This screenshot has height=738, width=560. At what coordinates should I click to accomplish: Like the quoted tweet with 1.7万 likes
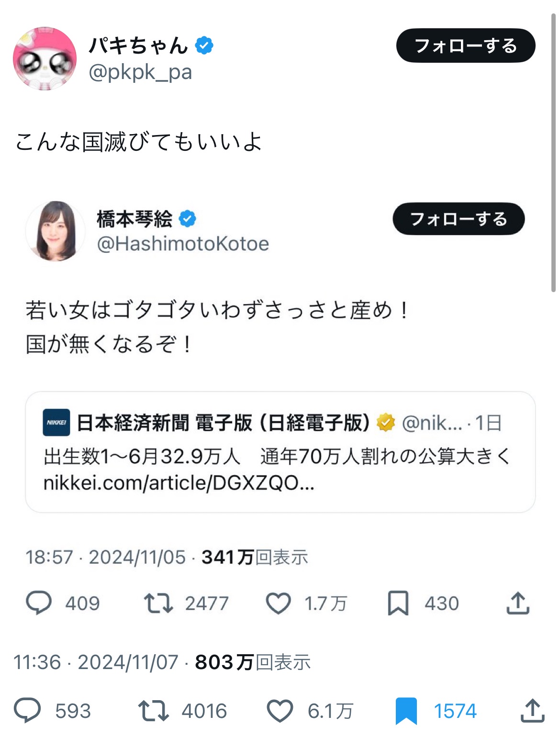point(278,603)
